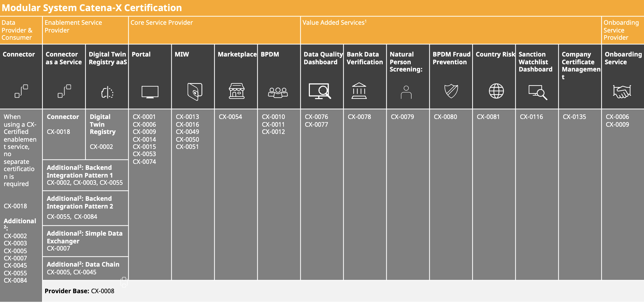Click the Bank Data Verification building icon

tap(359, 91)
